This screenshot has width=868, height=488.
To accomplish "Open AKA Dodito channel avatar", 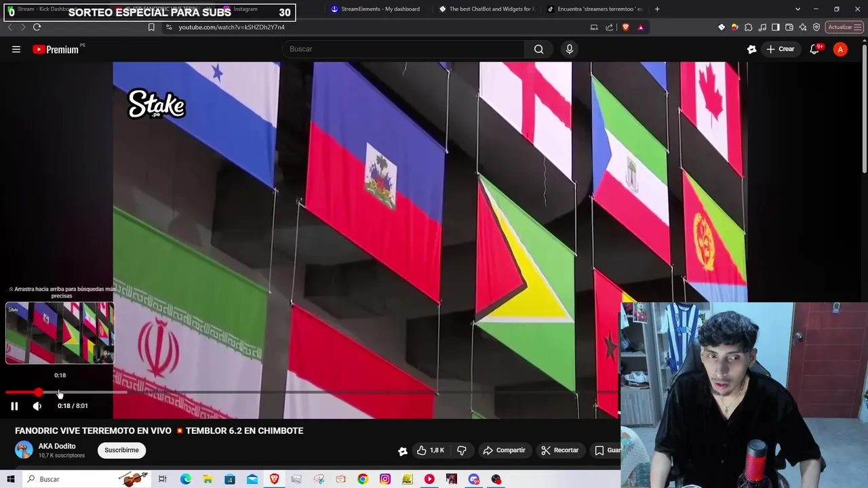I will (x=24, y=450).
